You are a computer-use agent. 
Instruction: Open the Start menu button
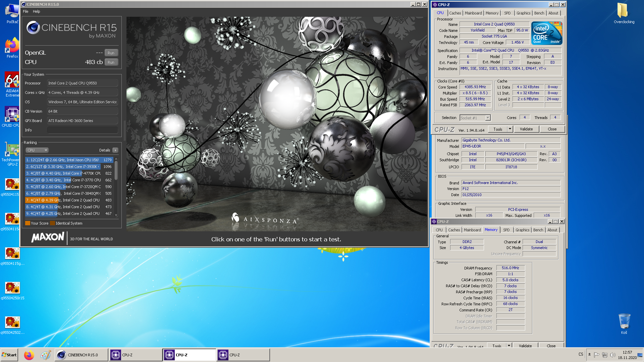[9, 355]
